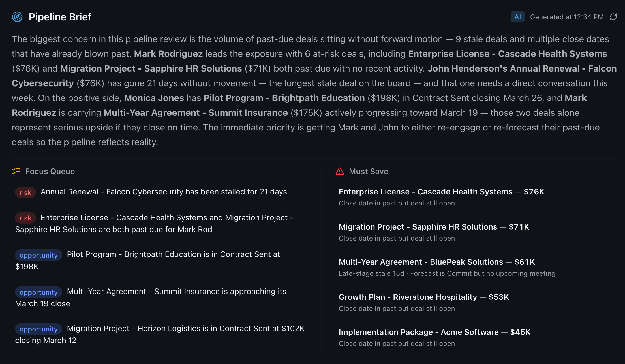Click the risk badge on the Cascade Health Systems item
The image size is (625, 364).
(x=25, y=218)
